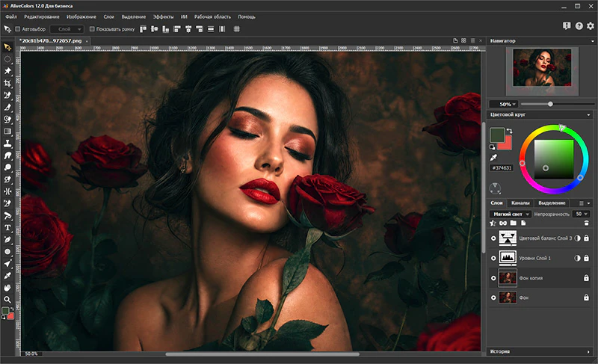This screenshot has height=364, width=598.
Task: Click the navigator zoom slider handle
Action: (x=550, y=104)
